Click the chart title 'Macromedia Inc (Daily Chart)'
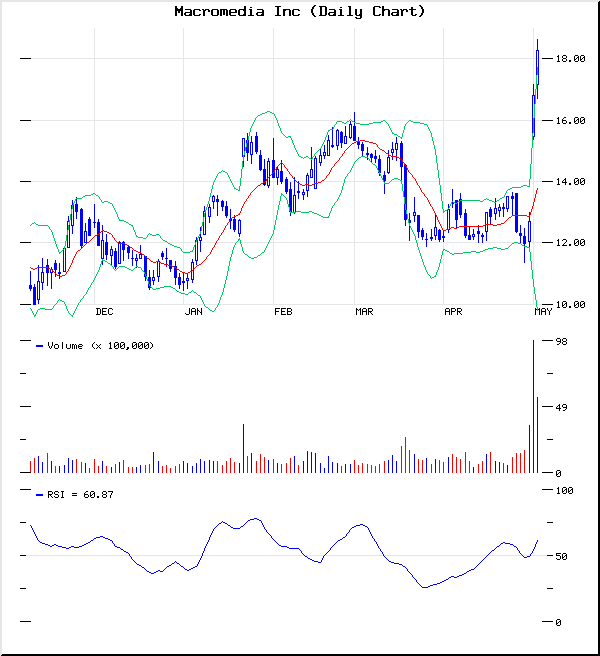 click(300, 11)
